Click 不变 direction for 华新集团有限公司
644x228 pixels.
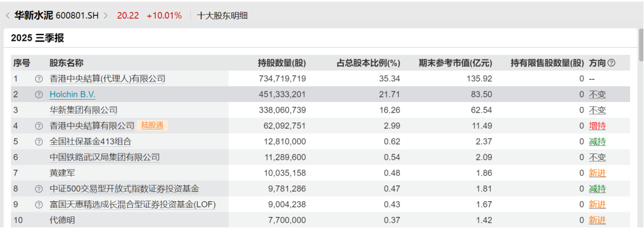pos(597,110)
